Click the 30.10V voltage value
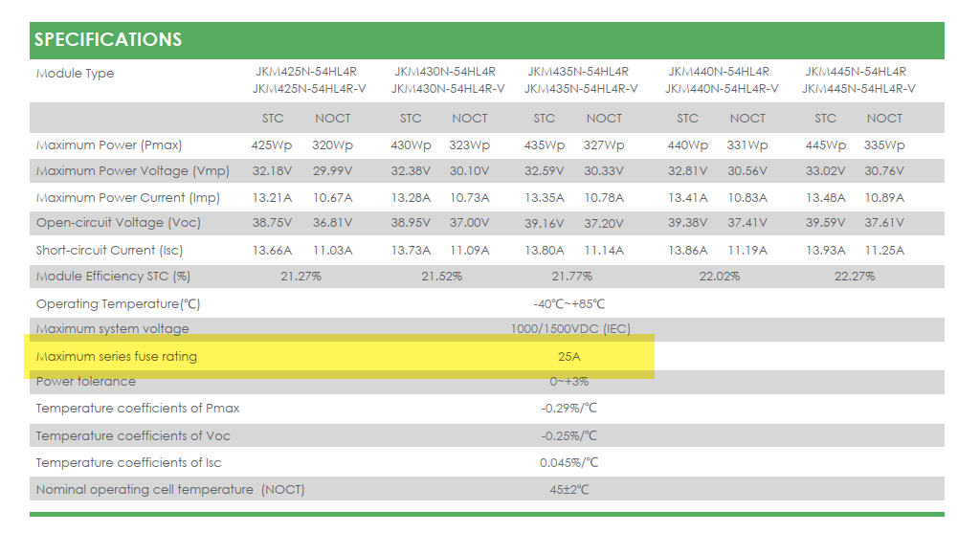 click(469, 170)
